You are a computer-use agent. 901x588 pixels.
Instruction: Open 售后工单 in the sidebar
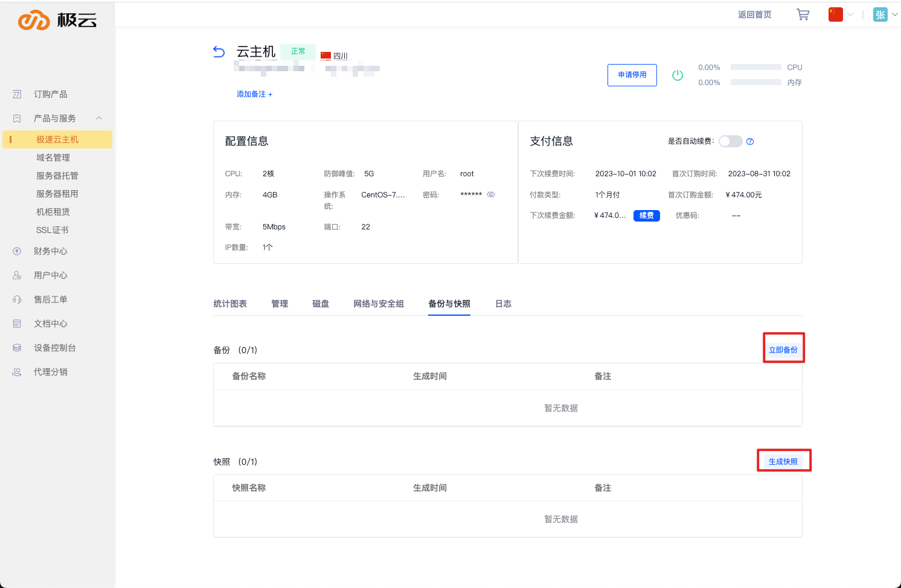(51, 299)
